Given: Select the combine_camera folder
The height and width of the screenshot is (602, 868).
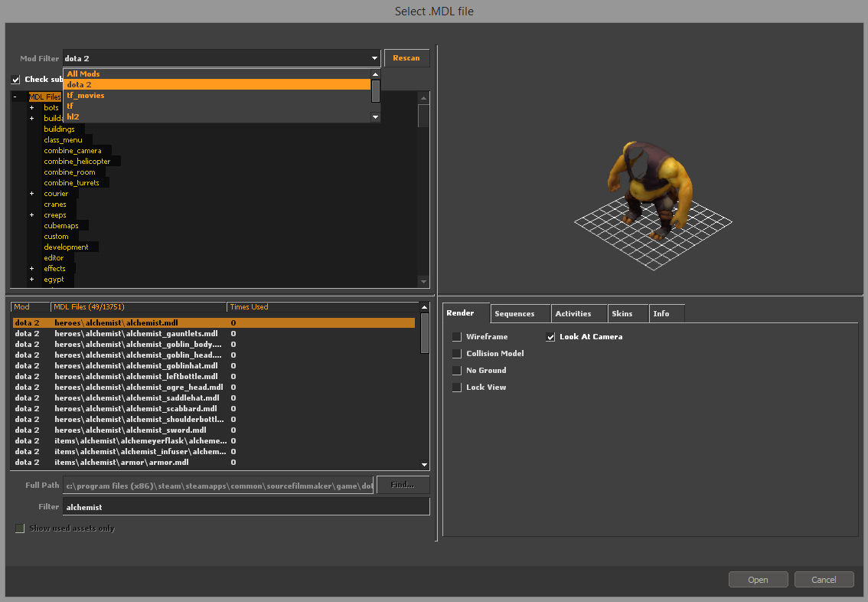Looking at the screenshot, I should click(x=73, y=151).
